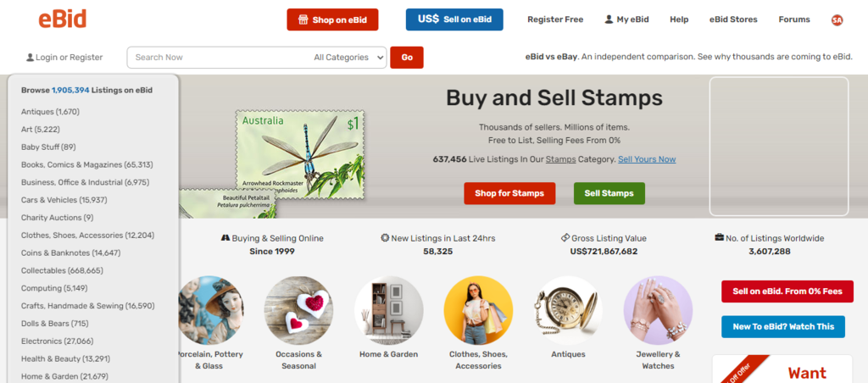The image size is (868, 383).
Task: Select the Home & Garden circle image
Action: 388,309
